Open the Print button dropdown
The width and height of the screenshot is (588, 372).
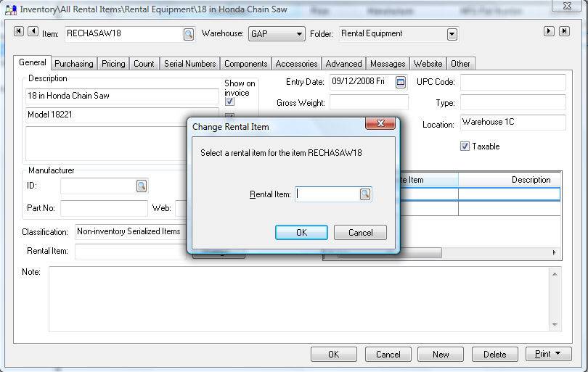coord(558,355)
